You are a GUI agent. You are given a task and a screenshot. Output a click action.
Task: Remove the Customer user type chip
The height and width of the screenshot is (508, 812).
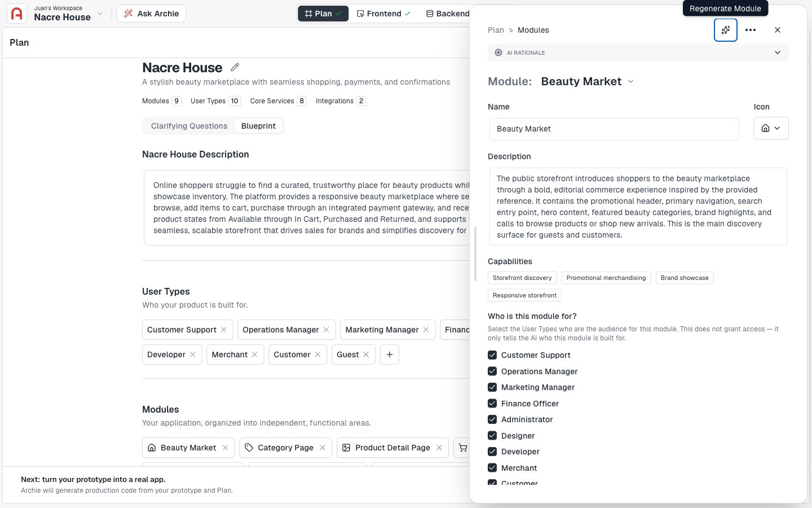[318, 354]
